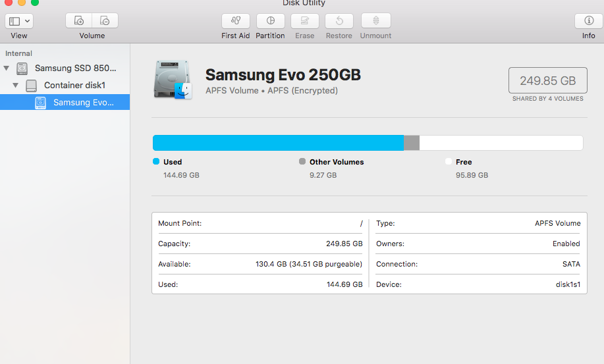This screenshot has width=604, height=364.
Task: Click the Free legend label
Action: pos(464,162)
